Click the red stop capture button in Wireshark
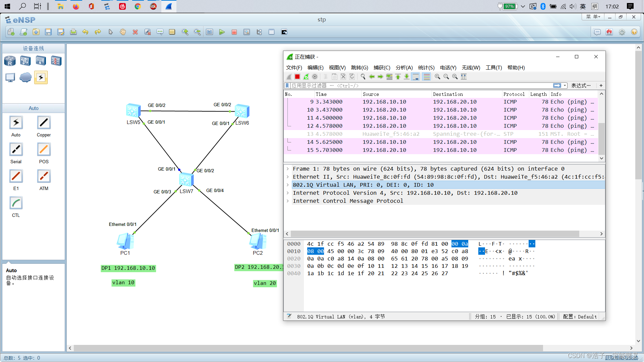Screen dimensions: 644x362 pyautogui.click(x=297, y=77)
